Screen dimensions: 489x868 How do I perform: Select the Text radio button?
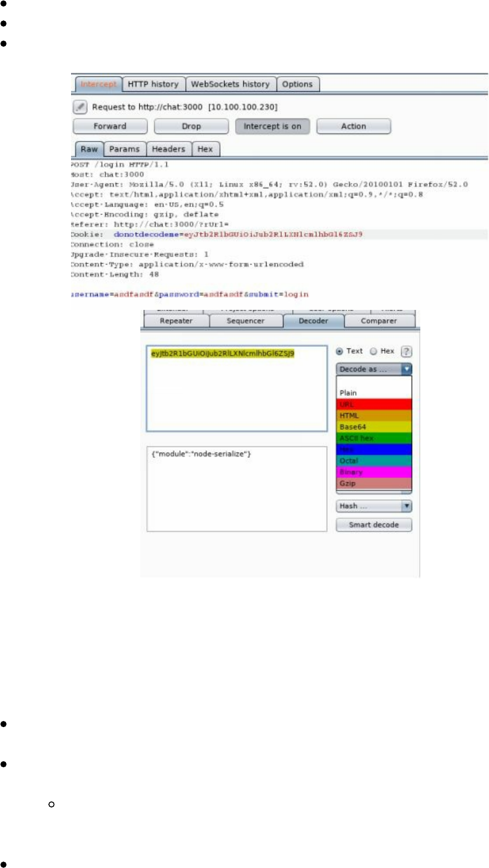pyautogui.click(x=340, y=351)
